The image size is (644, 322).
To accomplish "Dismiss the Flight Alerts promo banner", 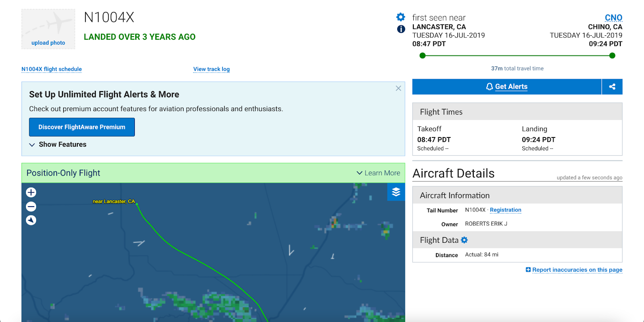I will click(398, 88).
